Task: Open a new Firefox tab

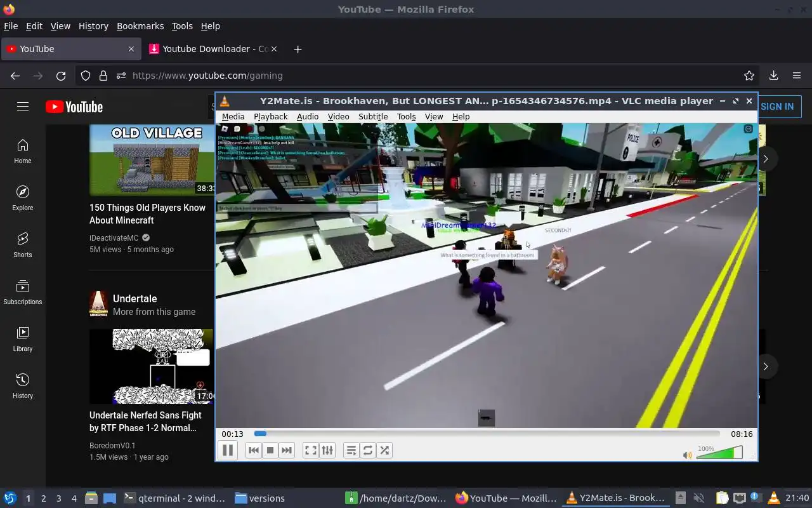Action: point(298,49)
